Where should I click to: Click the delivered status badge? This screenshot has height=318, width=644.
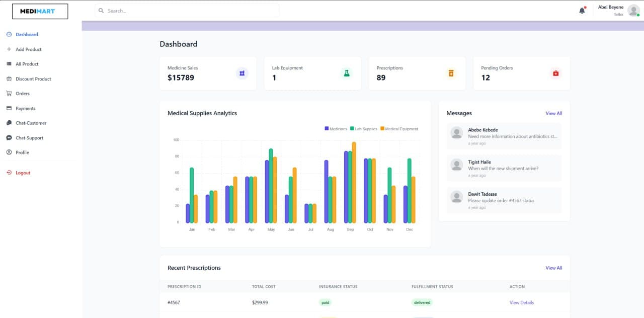[422, 302]
